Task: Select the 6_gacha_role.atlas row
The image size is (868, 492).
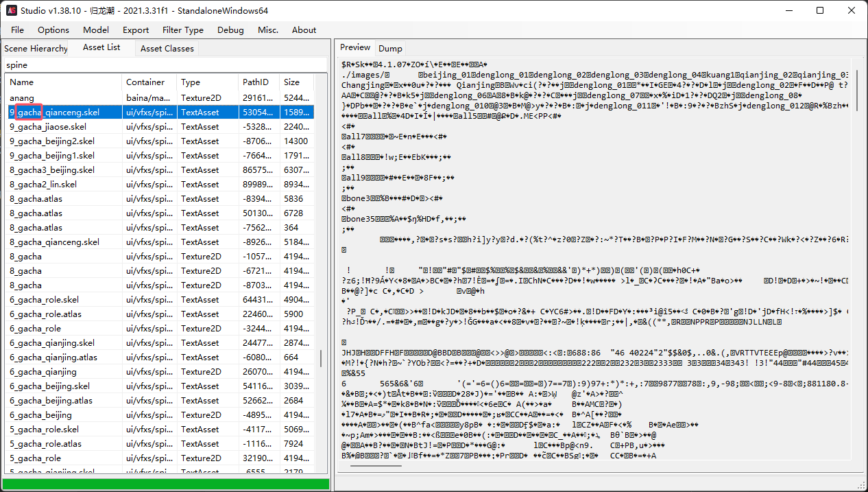Action: (x=160, y=314)
